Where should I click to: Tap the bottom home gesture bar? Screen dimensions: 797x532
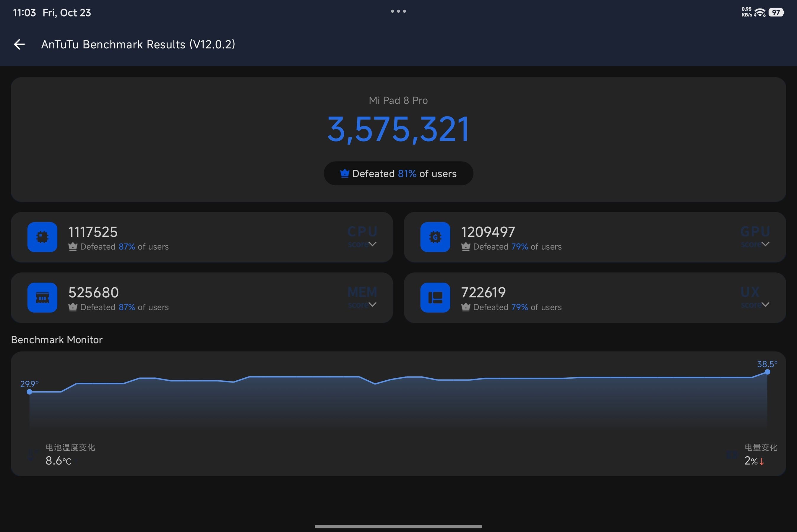coord(398,526)
